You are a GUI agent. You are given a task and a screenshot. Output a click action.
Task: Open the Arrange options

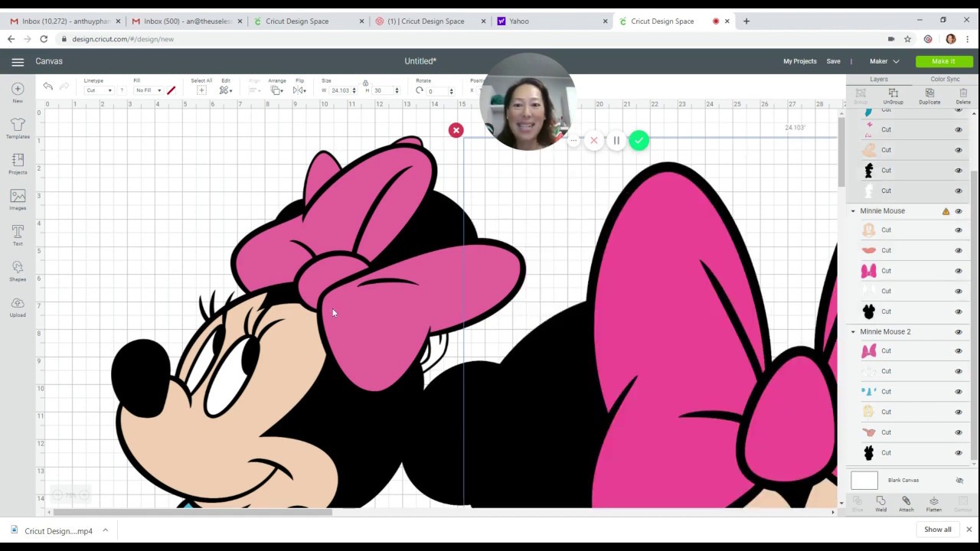(x=277, y=90)
